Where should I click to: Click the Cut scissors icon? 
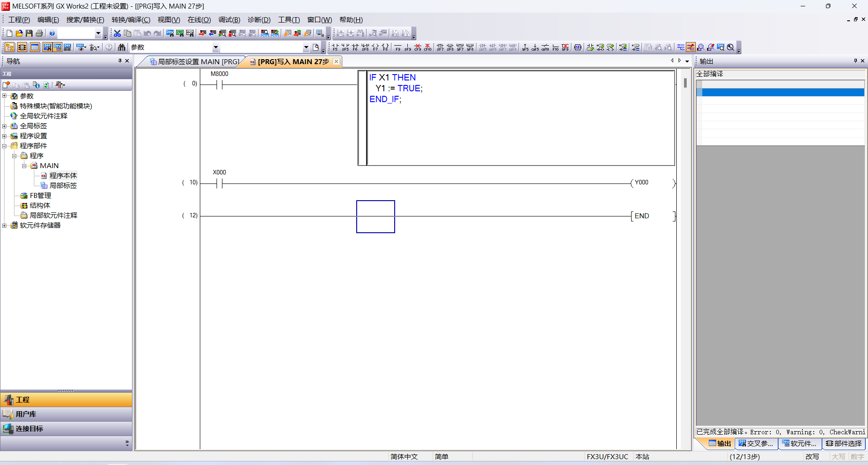point(117,33)
